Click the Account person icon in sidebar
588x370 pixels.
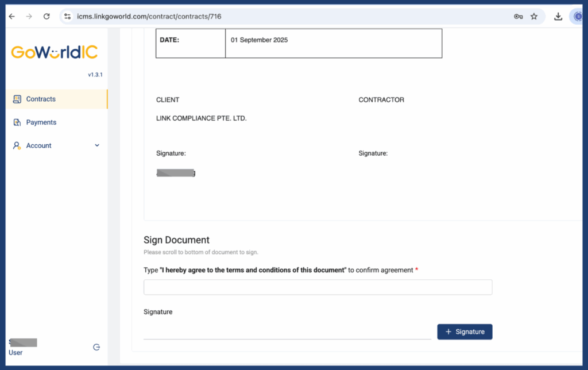17,146
